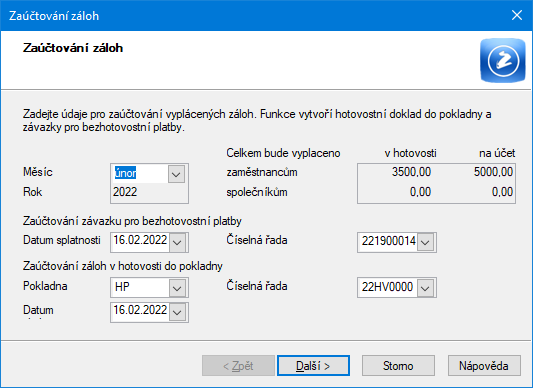This screenshot has height=388, width=533.
Task: Expand the Pokladna HP dropdown arrow
Action: [177, 288]
